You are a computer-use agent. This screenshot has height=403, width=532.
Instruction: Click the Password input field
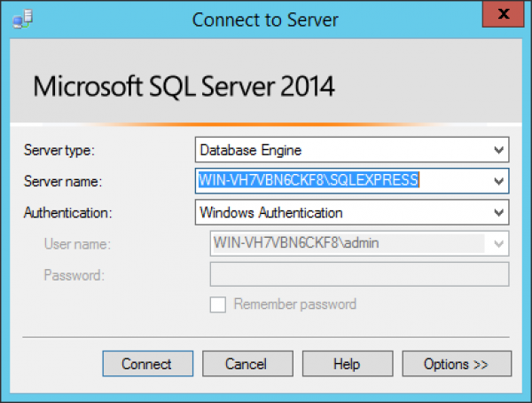pos(360,274)
